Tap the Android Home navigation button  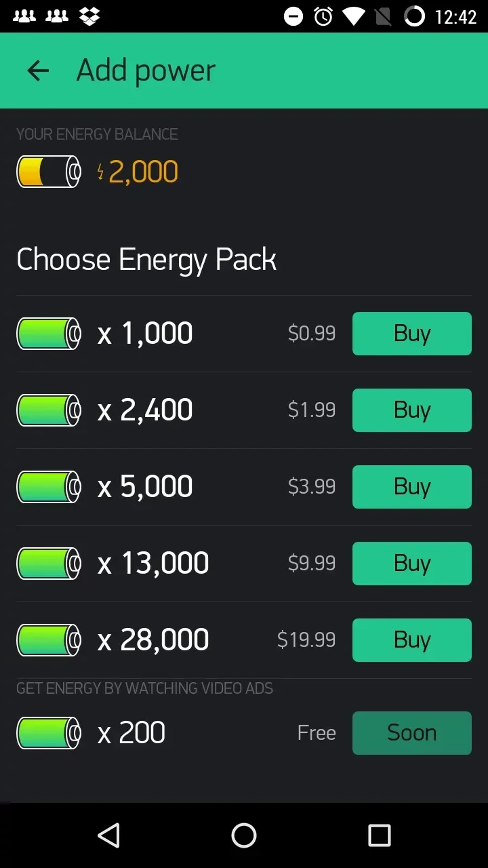[244, 835]
